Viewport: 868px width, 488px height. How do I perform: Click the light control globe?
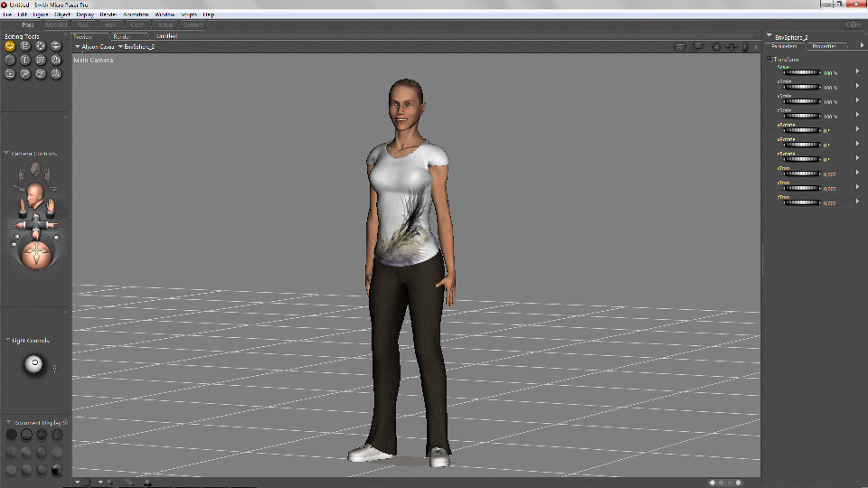33,364
